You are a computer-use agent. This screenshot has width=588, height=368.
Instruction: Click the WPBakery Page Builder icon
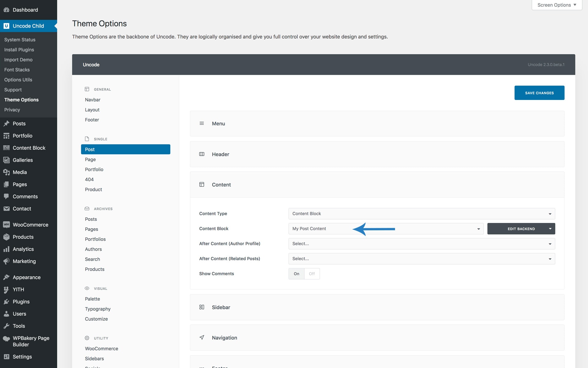click(6, 339)
